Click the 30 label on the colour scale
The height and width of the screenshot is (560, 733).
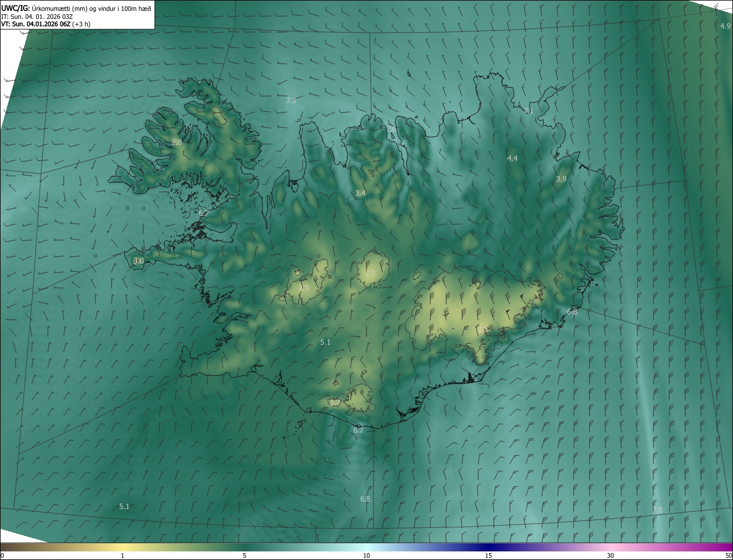coord(610,555)
